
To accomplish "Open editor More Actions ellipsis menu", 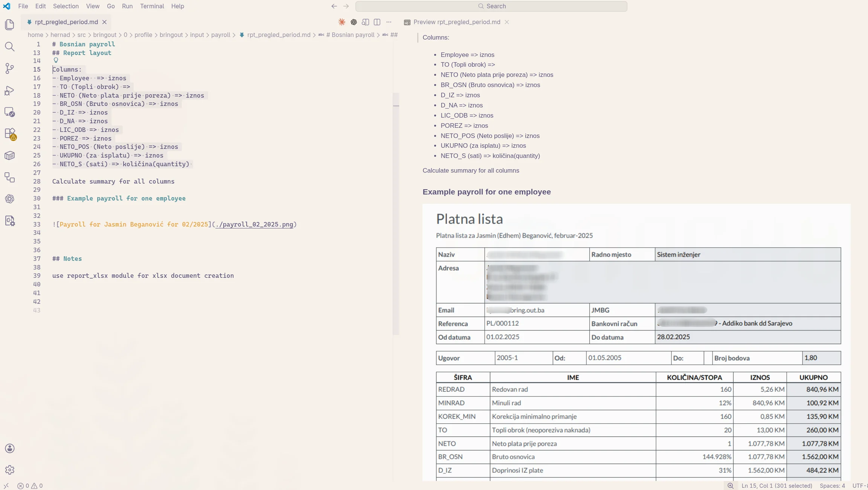I will (x=389, y=22).
